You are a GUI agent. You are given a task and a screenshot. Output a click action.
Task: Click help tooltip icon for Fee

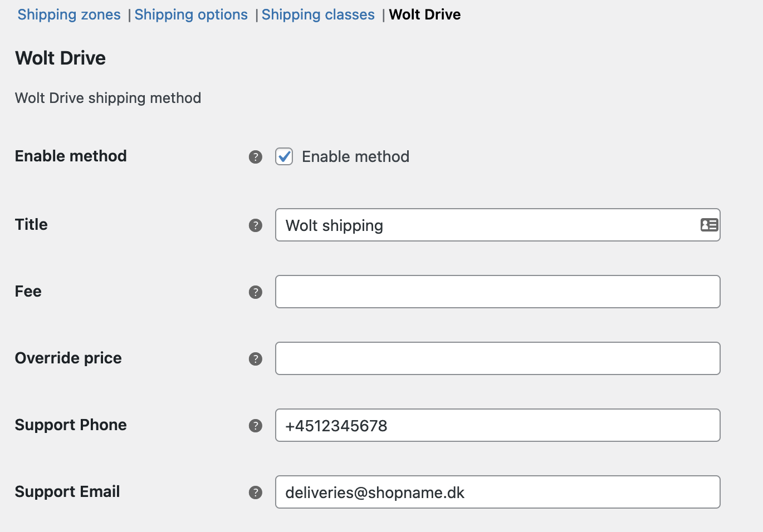point(256,292)
